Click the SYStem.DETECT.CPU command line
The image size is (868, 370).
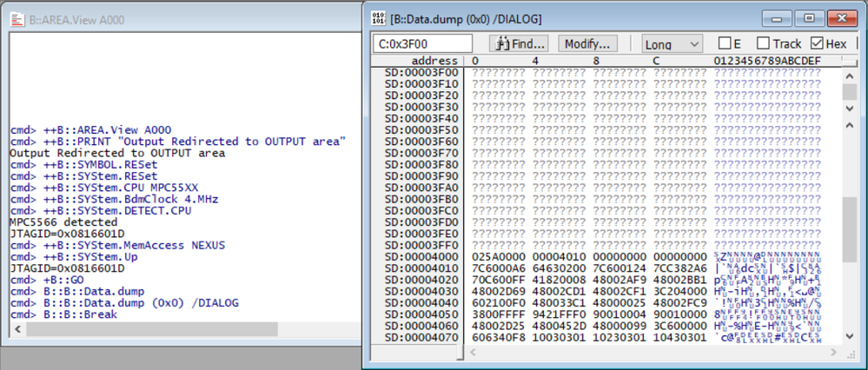click(x=101, y=211)
